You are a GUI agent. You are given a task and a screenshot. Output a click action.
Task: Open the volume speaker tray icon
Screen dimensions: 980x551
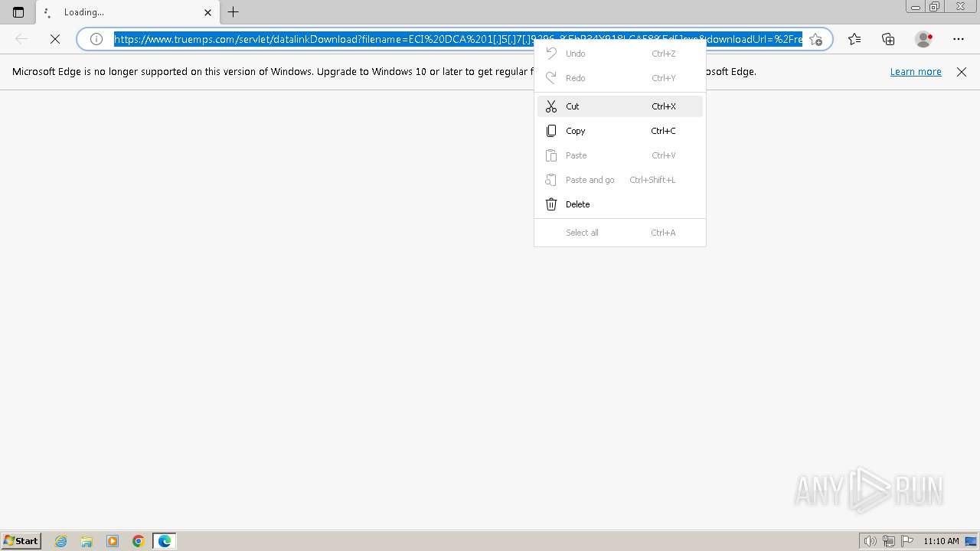pyautogui.click(x=871, y=541)
